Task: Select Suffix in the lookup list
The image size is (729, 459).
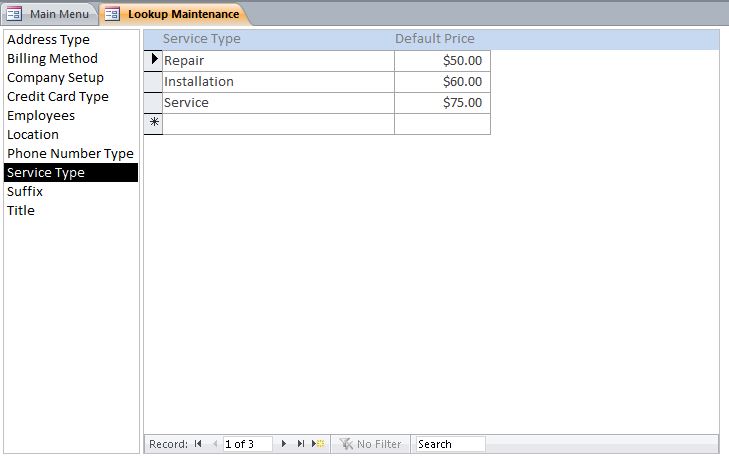Action: (71, 192)
